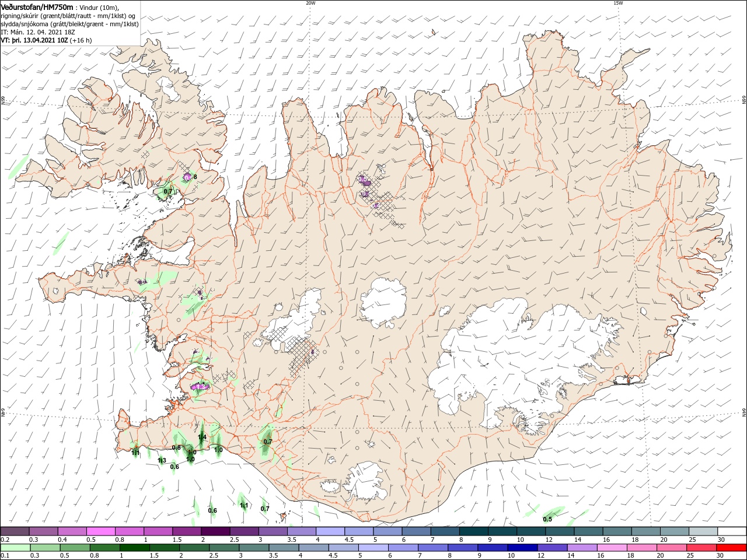Viewport: 747px width, 560px height.
Task: Click the 0.5 precipitation value off the southeast coast
Action: 547,520
